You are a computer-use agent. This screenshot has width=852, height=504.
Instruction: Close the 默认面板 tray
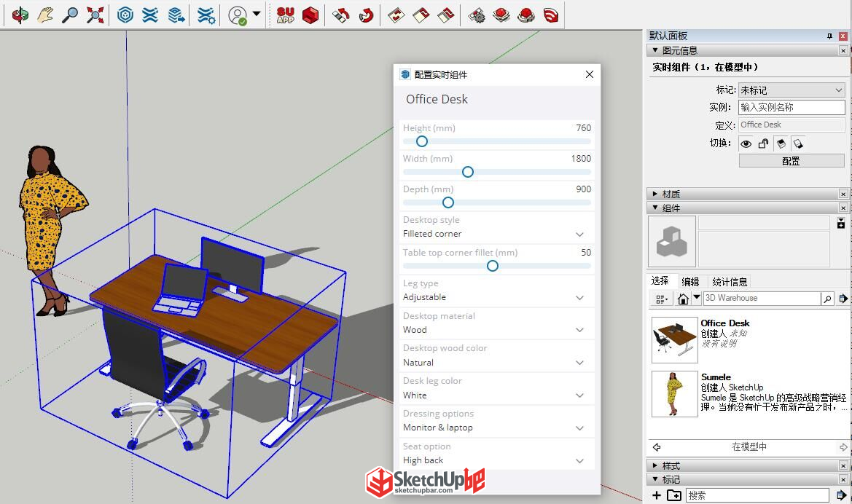[x=843, y=36]
